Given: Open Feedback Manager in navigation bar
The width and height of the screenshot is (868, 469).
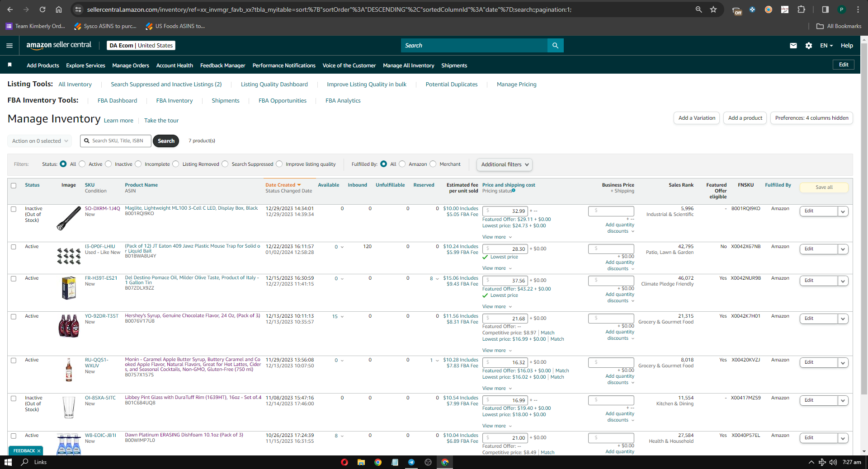Looking at the screenshot, I should coord(223,66).
